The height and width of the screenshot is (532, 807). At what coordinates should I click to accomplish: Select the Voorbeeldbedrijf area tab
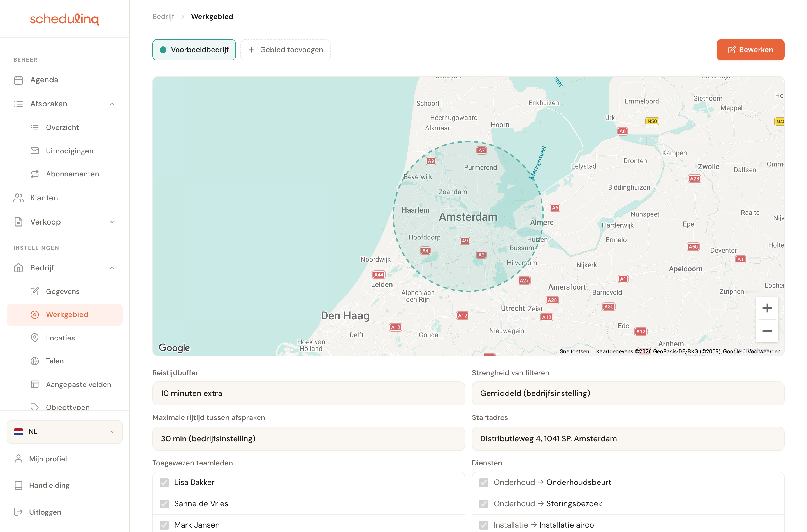click(x=194, y=50)
